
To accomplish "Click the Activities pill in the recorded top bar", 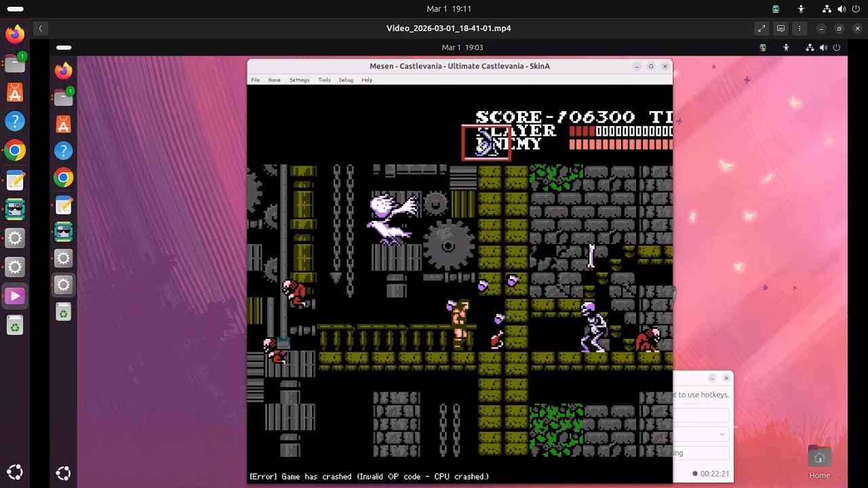I will [64, 47].
